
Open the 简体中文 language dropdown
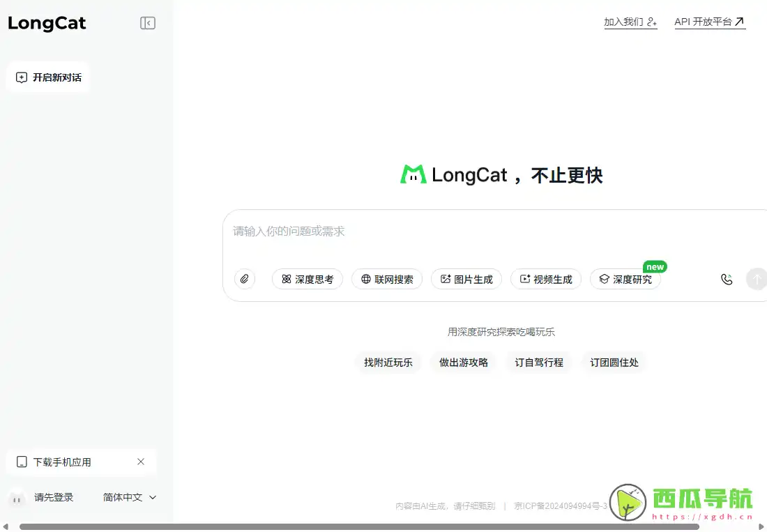pyautogui.click(x=130, y=497)
